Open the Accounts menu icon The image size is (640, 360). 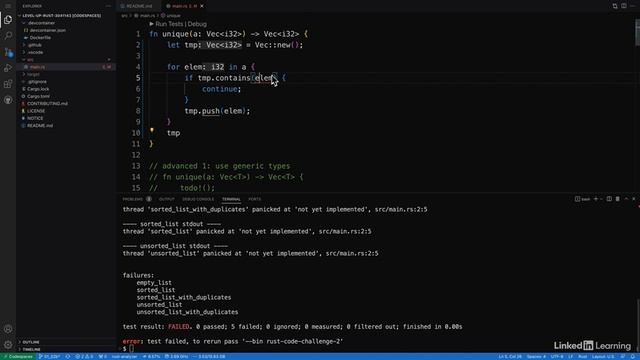[x=8, y=329]
